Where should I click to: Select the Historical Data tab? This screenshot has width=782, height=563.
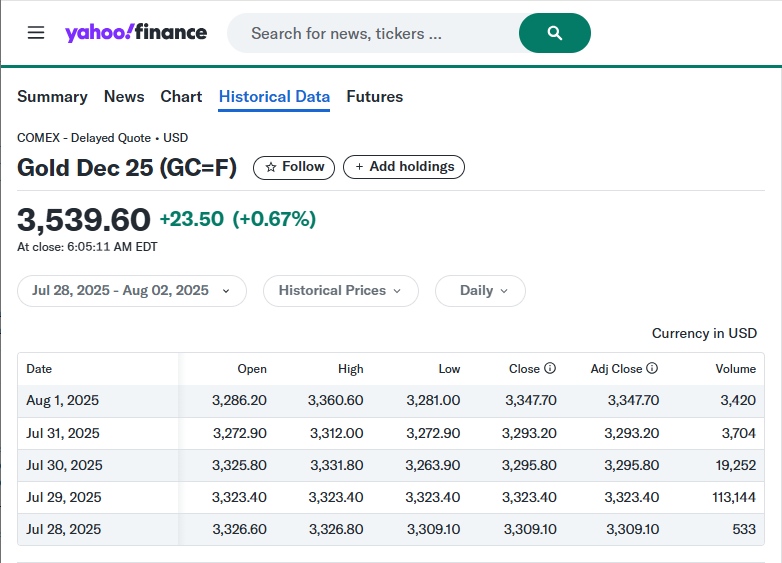274,97
